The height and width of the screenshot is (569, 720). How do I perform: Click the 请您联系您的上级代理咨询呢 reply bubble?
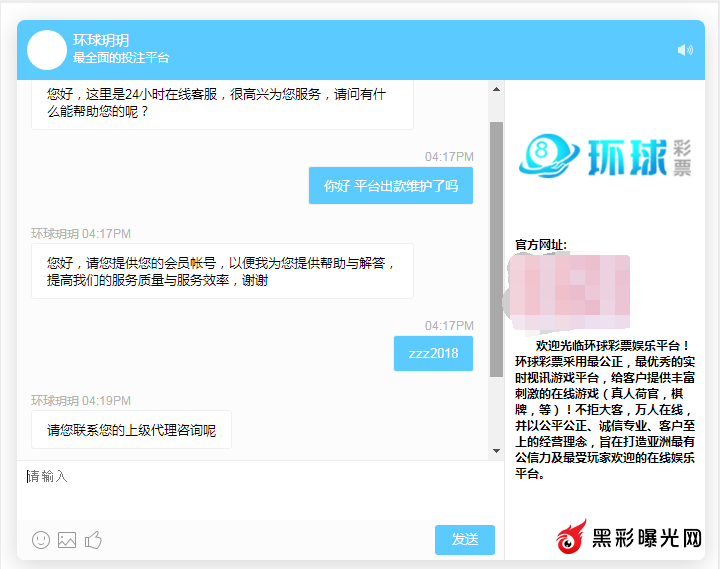(131, 430)
